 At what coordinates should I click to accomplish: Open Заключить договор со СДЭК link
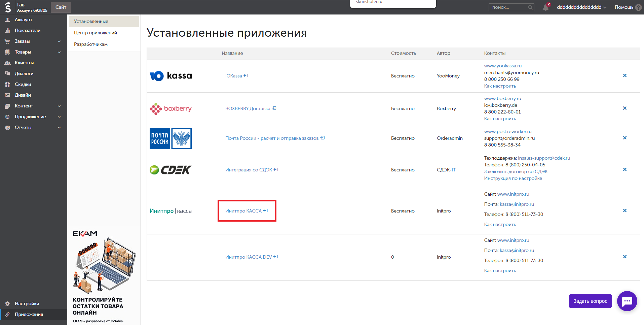516,171
